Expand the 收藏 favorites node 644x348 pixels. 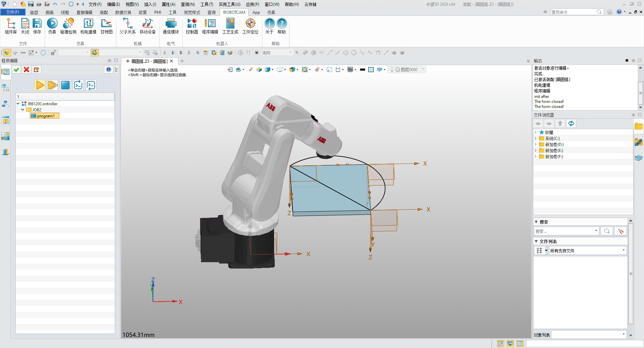click(536, 132)
